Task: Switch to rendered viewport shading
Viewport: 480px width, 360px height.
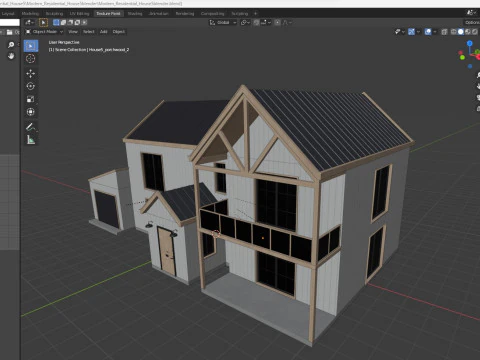Action: click(x=475, y=32)
